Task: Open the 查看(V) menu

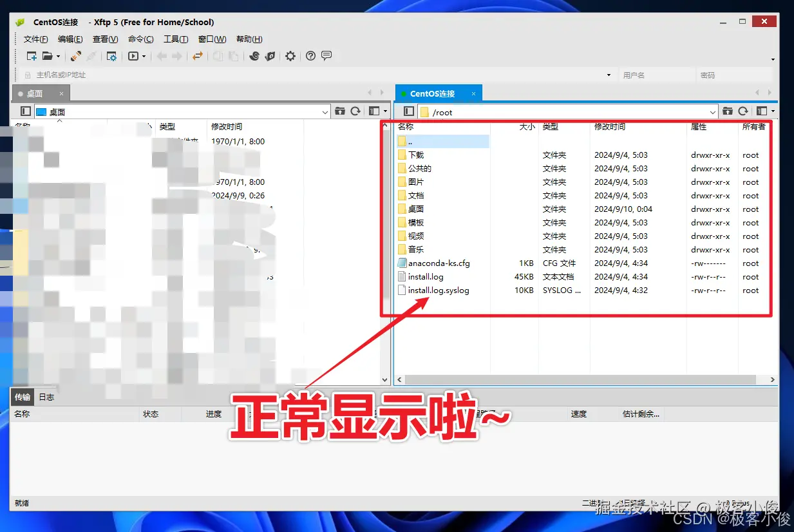Action: click(x=106, y=39)
